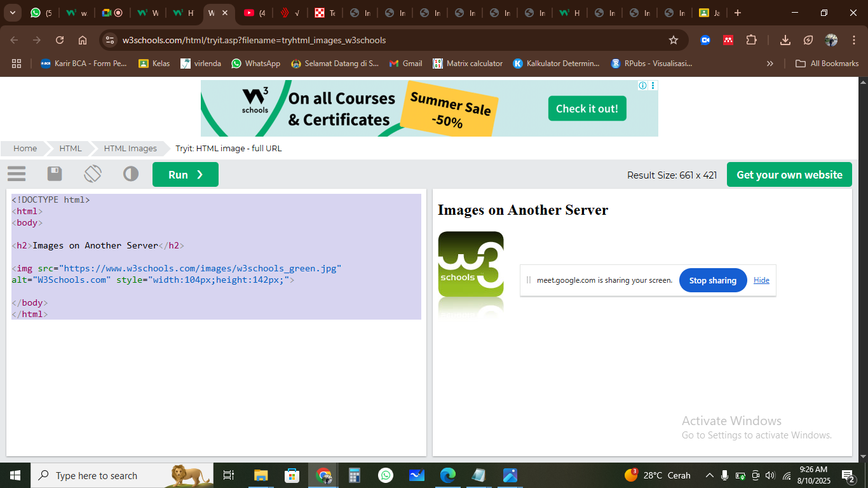Open the apps grid in bookmarks bar

click(17, 64)
